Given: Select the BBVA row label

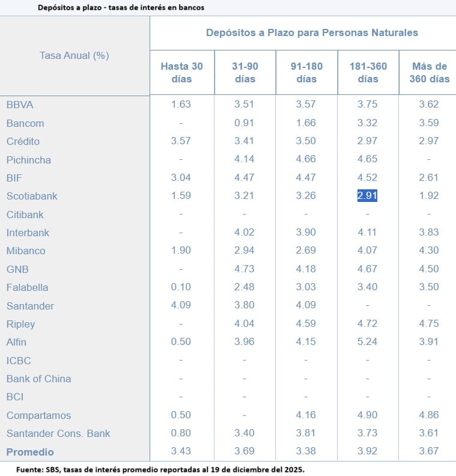Looking at the screenshot, I should click(20, 105).
